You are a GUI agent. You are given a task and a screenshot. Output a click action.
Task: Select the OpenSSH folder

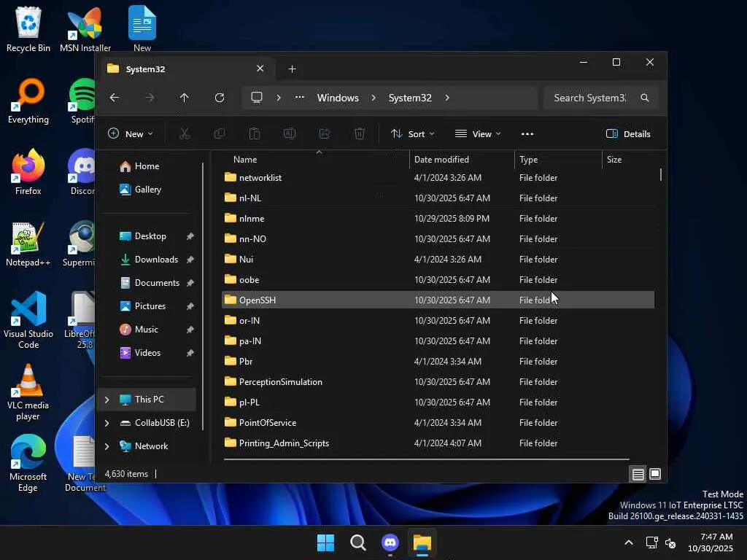(257, 300)
